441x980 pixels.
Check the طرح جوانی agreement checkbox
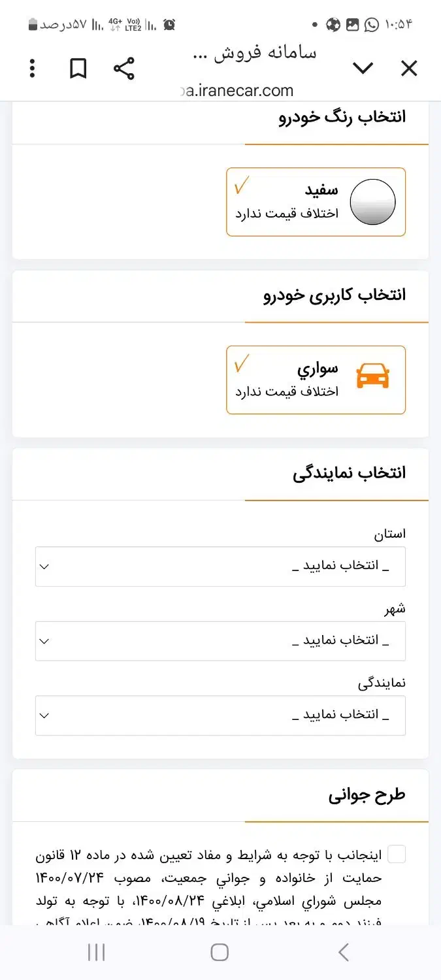(x=397, y=854)
